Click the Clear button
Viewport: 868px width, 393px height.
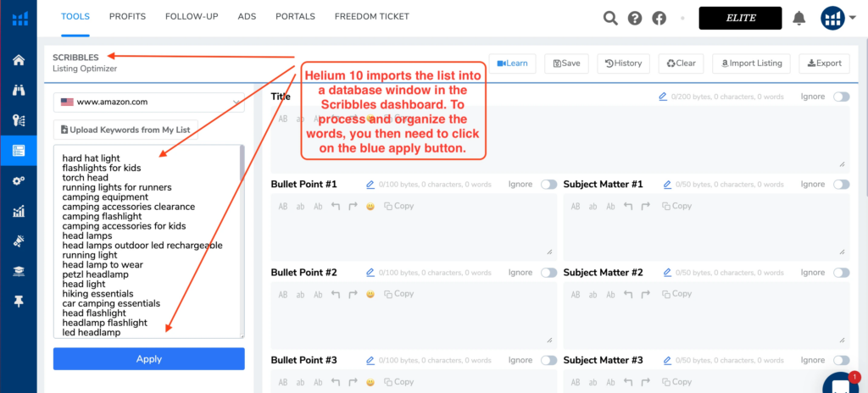681,64
